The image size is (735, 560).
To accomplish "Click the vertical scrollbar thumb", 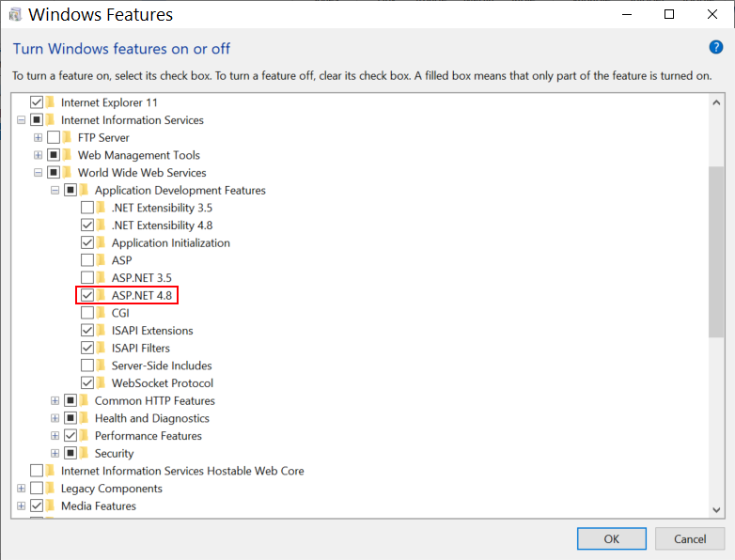I will click(x=716, y=252).
